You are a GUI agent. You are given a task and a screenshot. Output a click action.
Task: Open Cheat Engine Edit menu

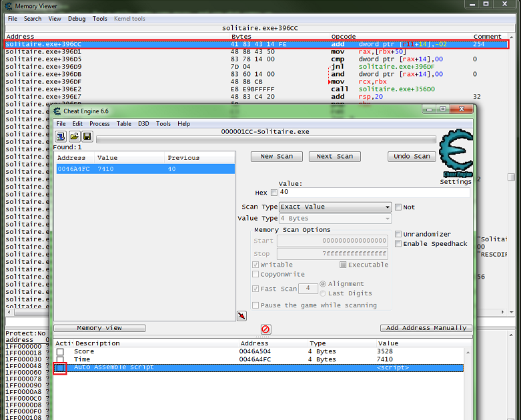point(77,124)
